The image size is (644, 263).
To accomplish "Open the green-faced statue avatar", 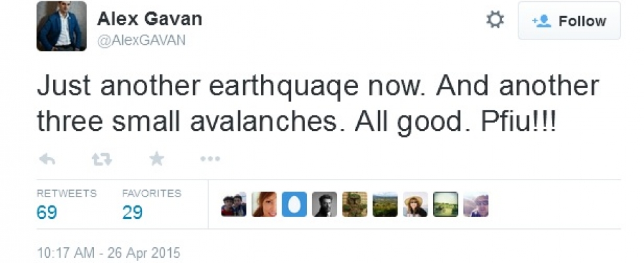I will point(355,204).
